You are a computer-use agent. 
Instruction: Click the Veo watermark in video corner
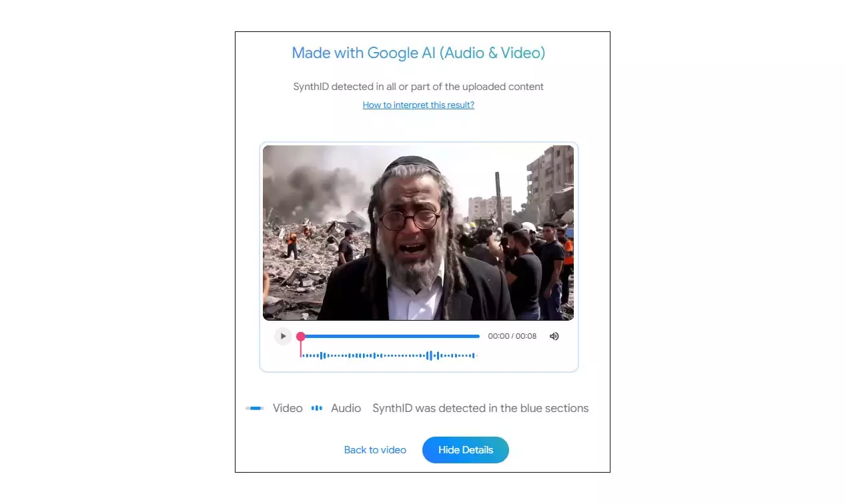(560, 310)
